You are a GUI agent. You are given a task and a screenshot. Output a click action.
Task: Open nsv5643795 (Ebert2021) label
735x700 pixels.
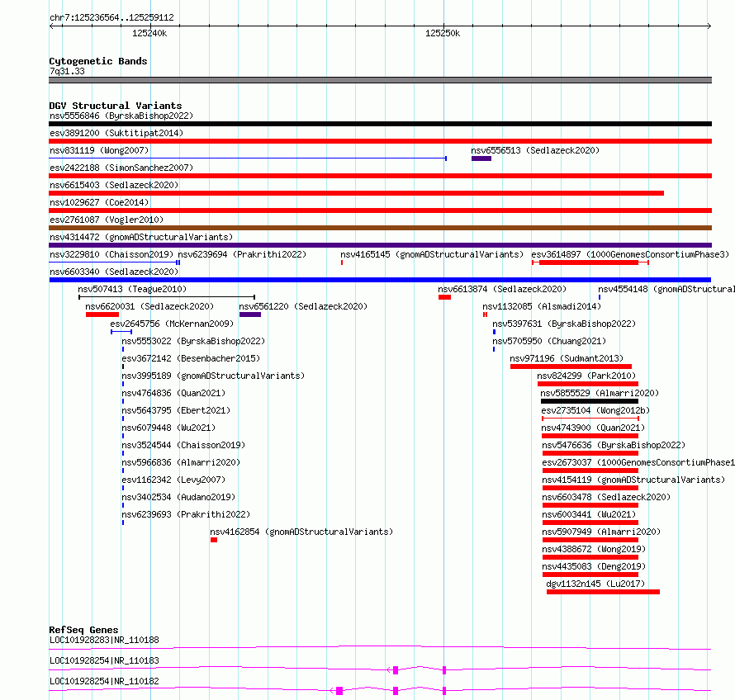click(x=176, y=410)
